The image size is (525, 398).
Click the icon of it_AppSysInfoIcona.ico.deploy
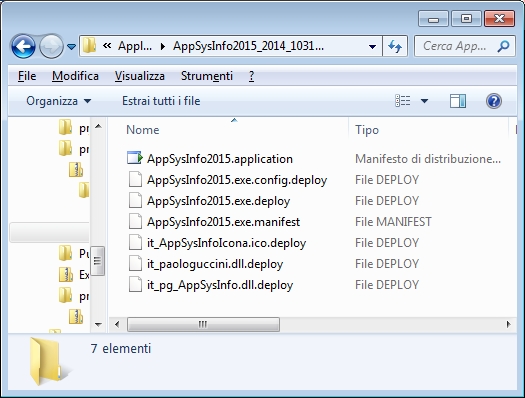click(135, 242)
